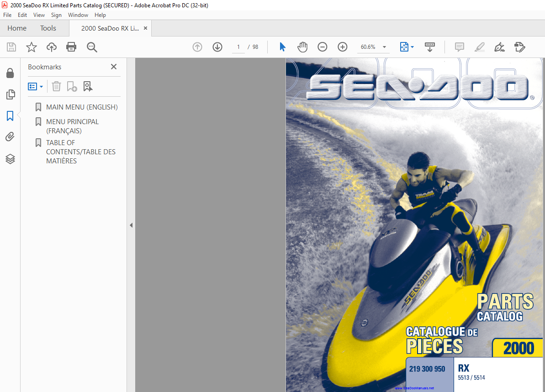Select the 2000 SeaDoo RX document tab

pyautogui.click(x=110, y=28)
